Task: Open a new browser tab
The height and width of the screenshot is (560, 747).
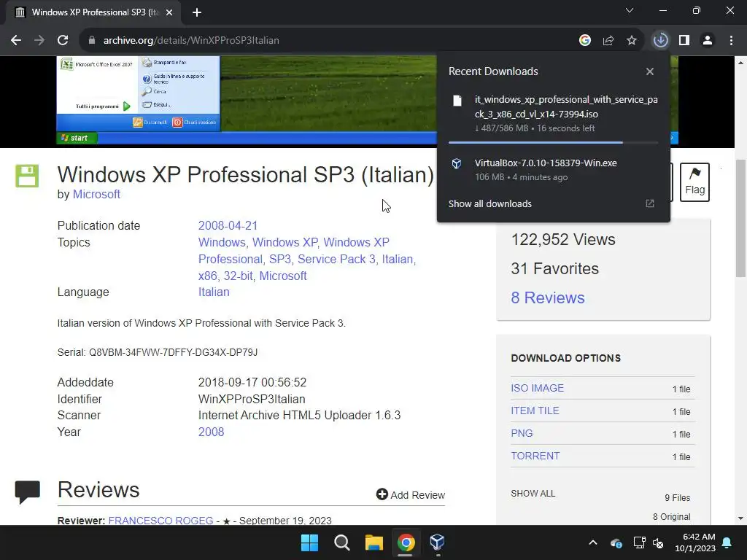Action: [x=197, y=12]
